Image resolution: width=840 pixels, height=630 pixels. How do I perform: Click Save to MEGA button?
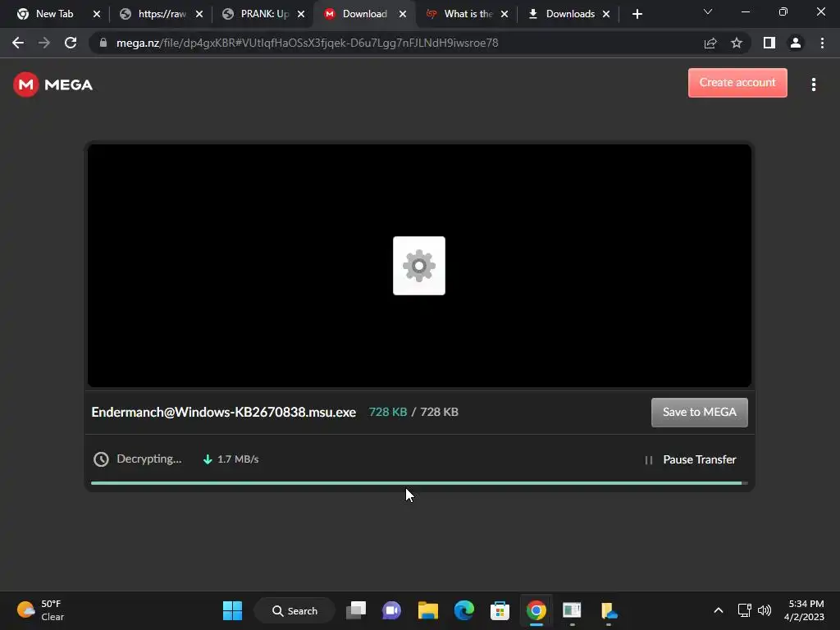(699, 412)
